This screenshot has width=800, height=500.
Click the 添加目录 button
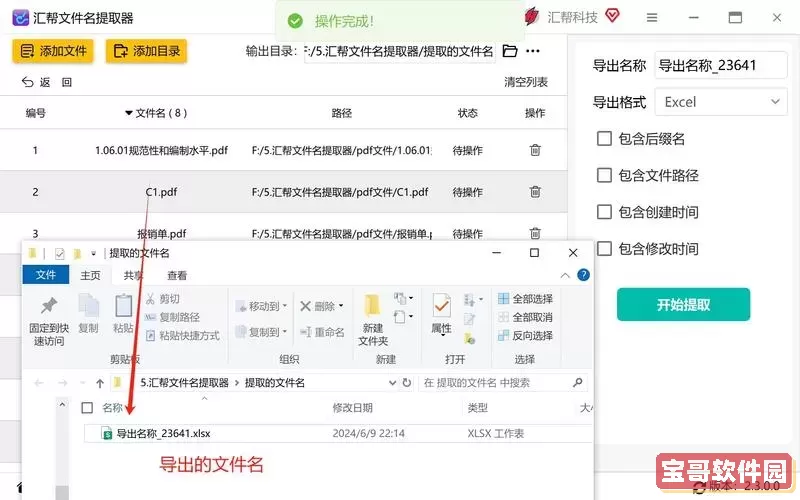[146, 51]
